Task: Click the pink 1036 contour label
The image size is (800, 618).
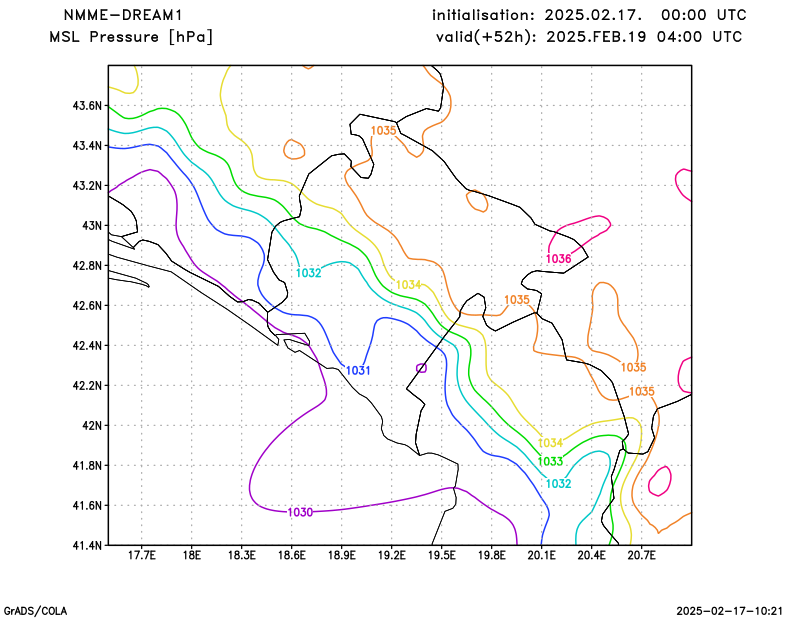Action: [x=558, y=259]
